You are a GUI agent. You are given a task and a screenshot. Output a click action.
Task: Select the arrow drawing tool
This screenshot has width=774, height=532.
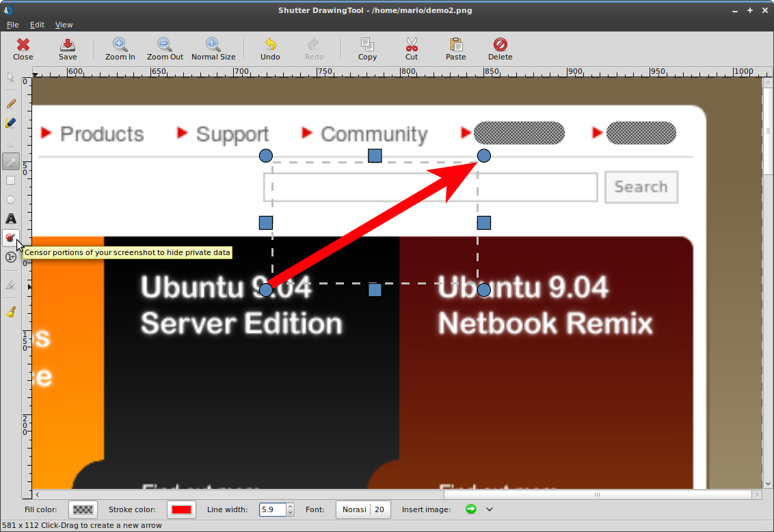point(11,161)
